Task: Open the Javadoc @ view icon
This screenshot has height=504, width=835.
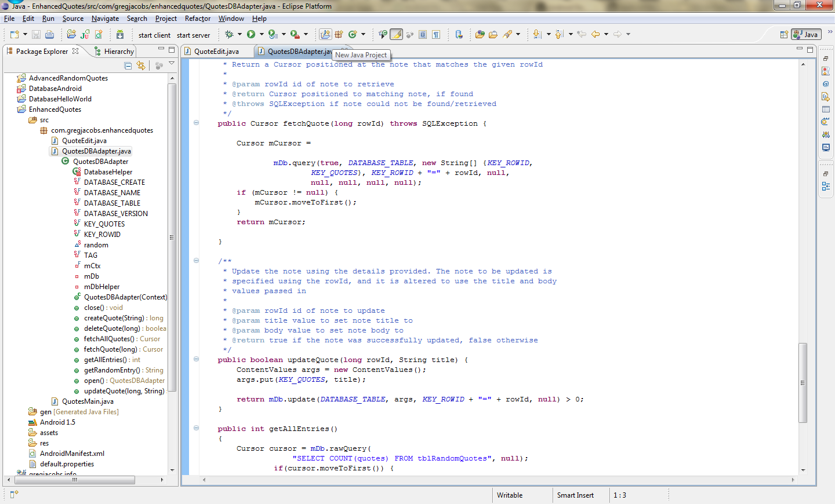Action: [x=826, y=84]
